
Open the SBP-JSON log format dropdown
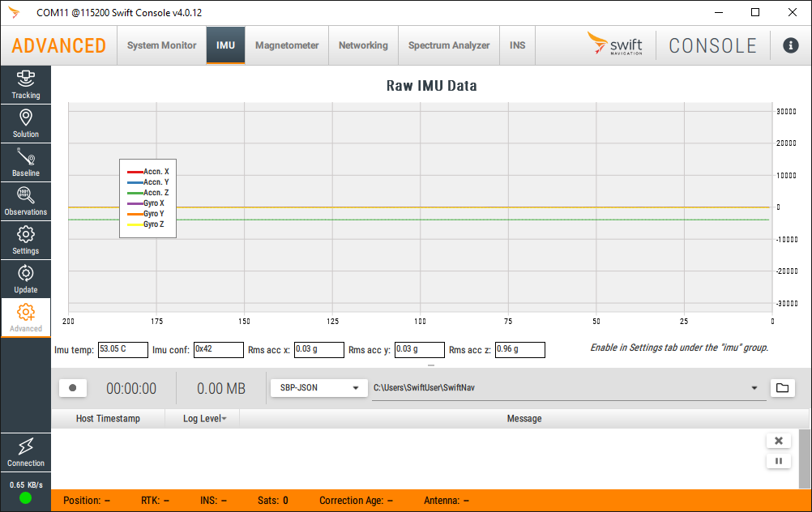coord(319,388)
